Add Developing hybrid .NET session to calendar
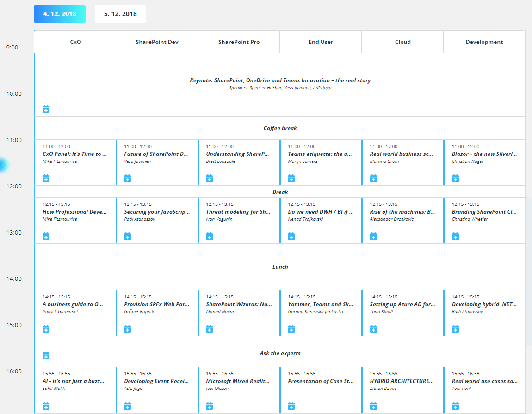The image size is (532, 414). coord(455,329)
